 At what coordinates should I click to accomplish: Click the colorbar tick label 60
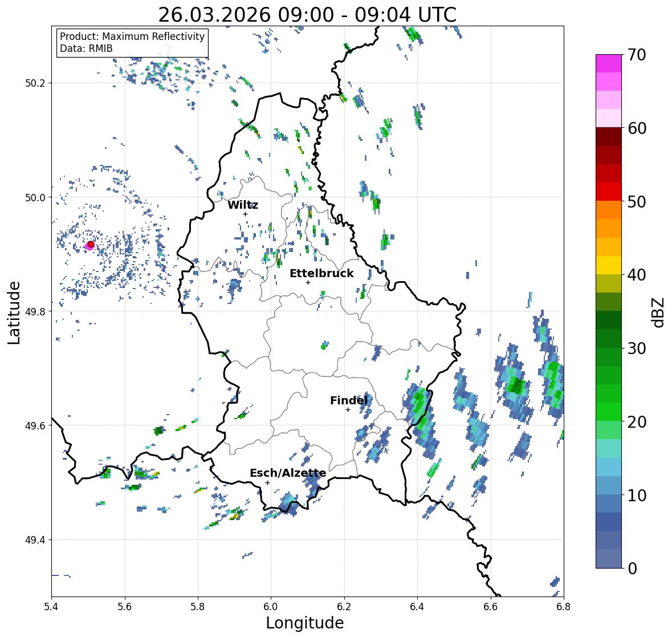tap(637, 128)
